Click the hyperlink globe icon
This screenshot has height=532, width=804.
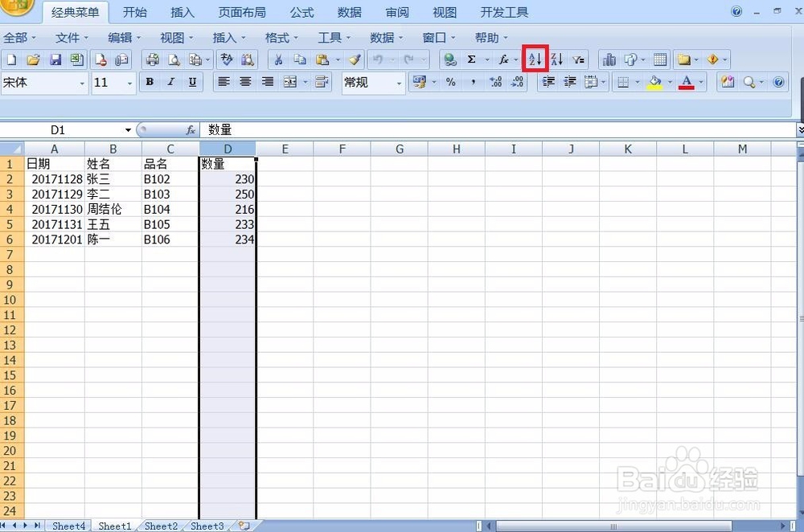click(449, 60)
